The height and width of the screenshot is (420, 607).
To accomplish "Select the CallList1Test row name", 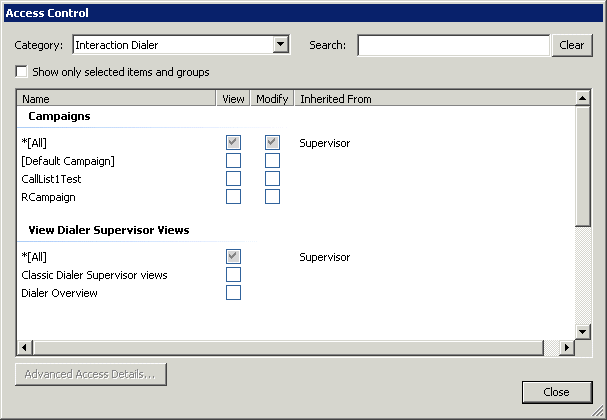I will pos(51,179).
